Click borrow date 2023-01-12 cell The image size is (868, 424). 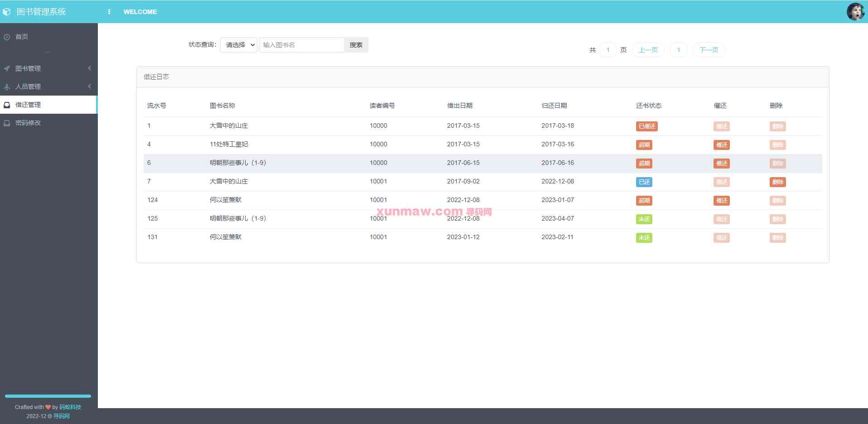pyautogui.click(x=463, y=237)
